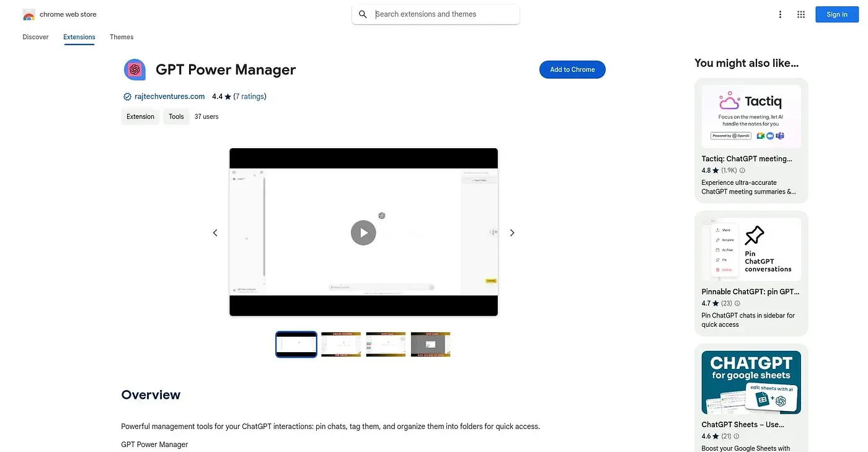The width and height of the screenshot is (868, 452).
Task: Open ChatGPT Sheets title link
Action: [743, 425]
